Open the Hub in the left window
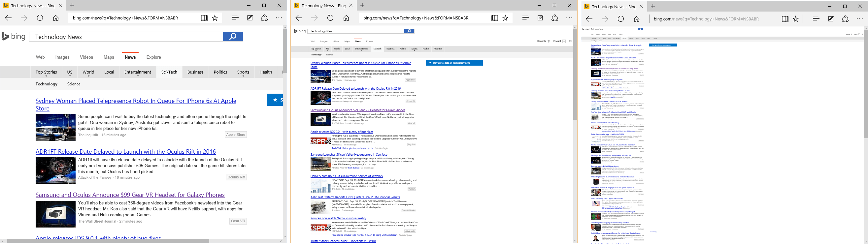 click(x=235, y=18)
